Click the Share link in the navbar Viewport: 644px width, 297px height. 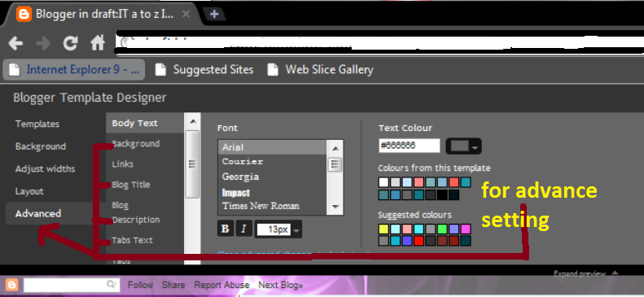pos(173,285)
